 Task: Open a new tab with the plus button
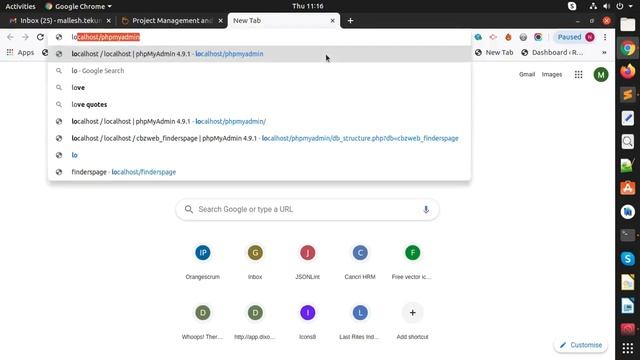coord(350,20)
